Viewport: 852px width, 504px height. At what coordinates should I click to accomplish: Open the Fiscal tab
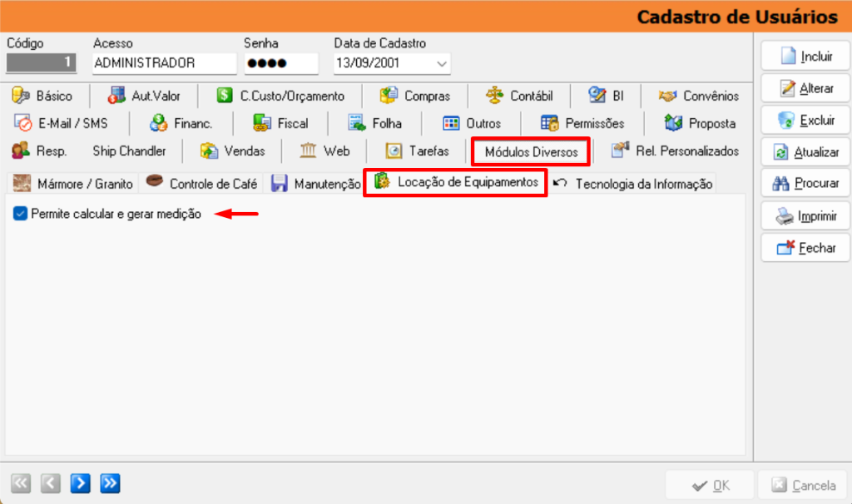(x=281, y=123)
